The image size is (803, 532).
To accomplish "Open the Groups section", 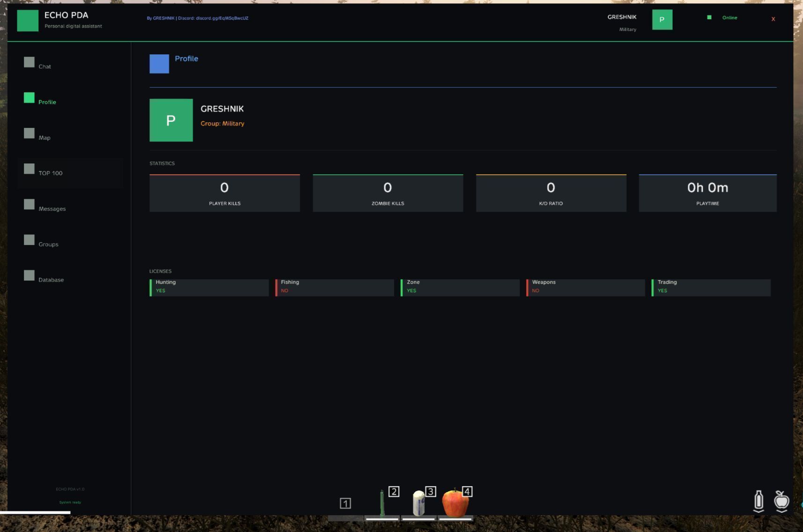I will point(70,244).
